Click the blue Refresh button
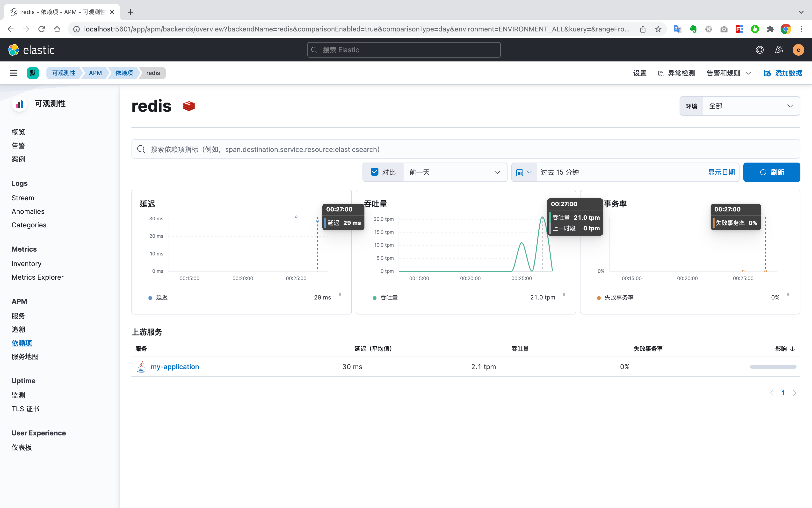This screenshot has width=812, height=508. [771, 172]
